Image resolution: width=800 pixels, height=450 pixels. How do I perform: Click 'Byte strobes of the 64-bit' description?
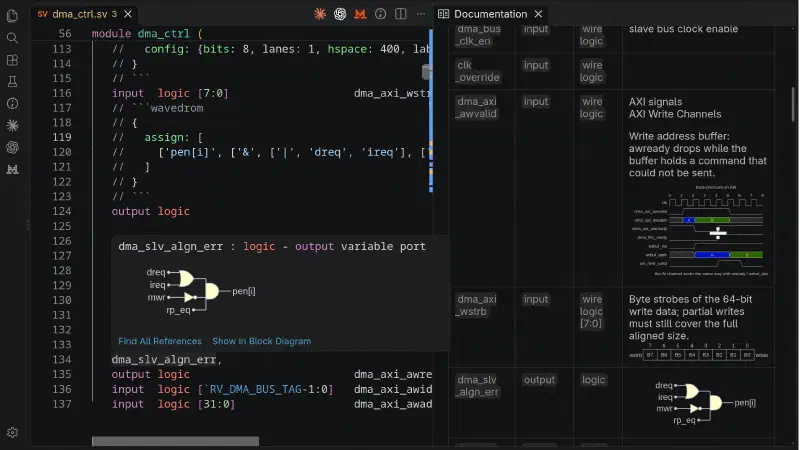[x=690, y=317]
